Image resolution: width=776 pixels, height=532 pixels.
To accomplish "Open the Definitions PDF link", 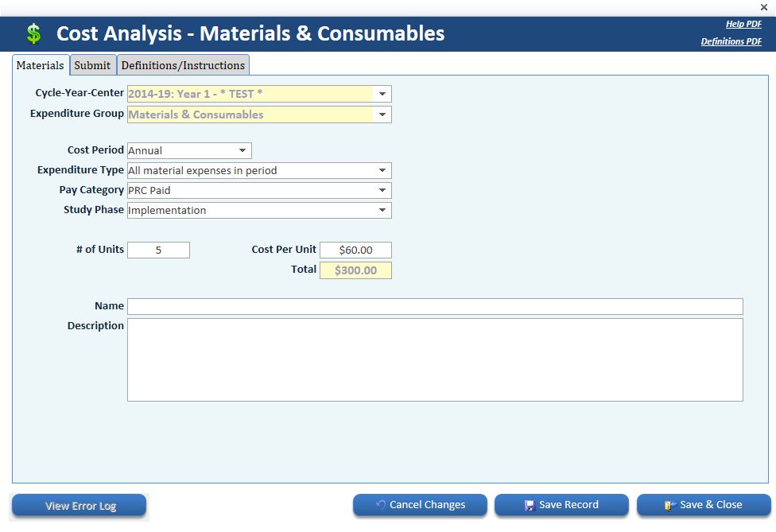I will [x=731, y=41].
